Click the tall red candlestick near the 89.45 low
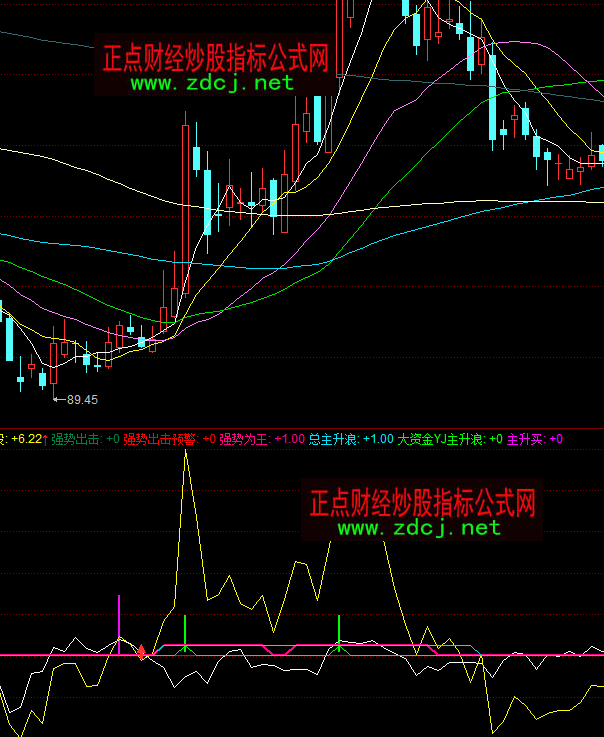Viewport: 604px width, 737px height. coord(53,362)
